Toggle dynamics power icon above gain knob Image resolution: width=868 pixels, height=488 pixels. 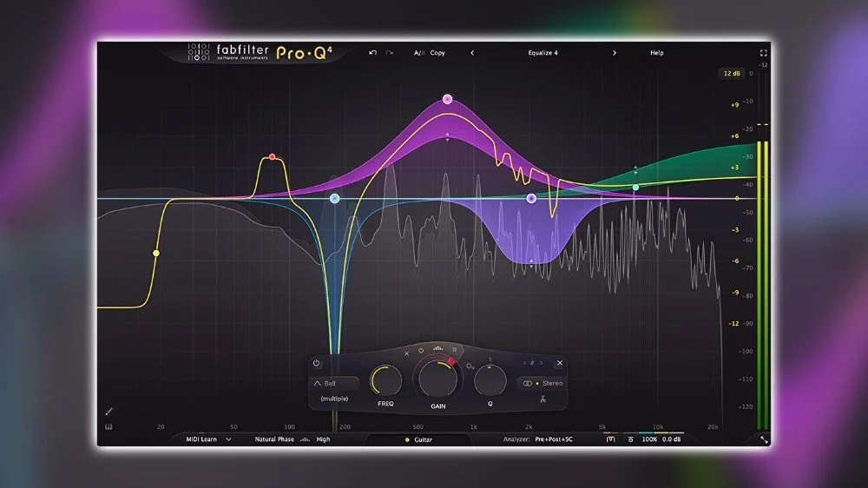click(x=421, y=351)
